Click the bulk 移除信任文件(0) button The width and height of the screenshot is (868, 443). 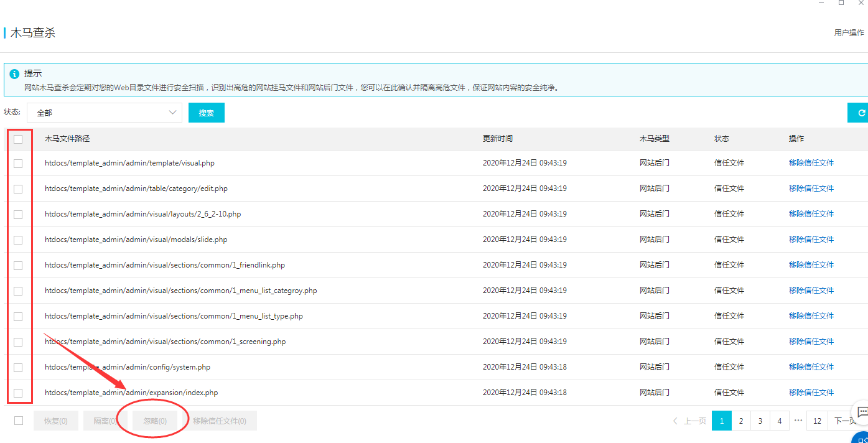tap(220, 421)
